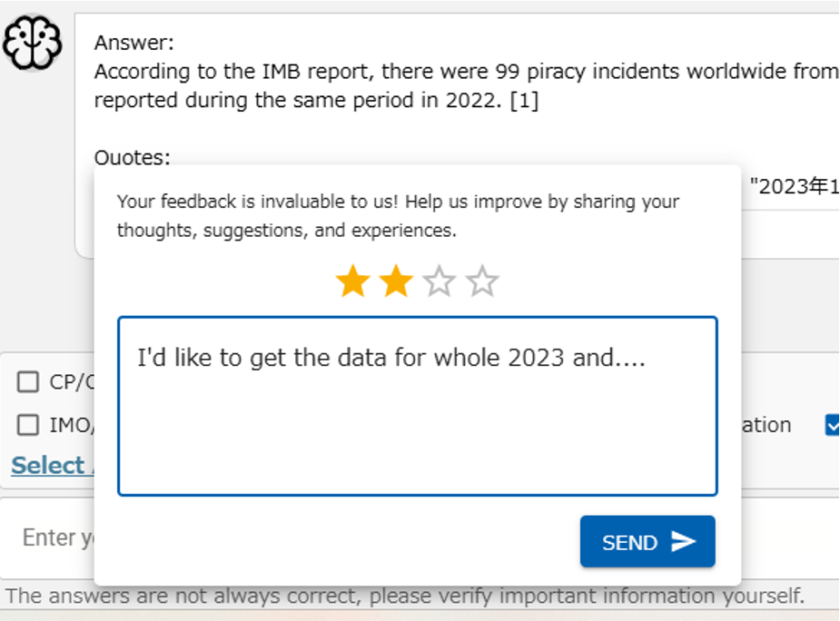Click the answers-not-always-correct disclaimer text
Image resolution: width=840 pixels, height=621 pixels.
404,596
